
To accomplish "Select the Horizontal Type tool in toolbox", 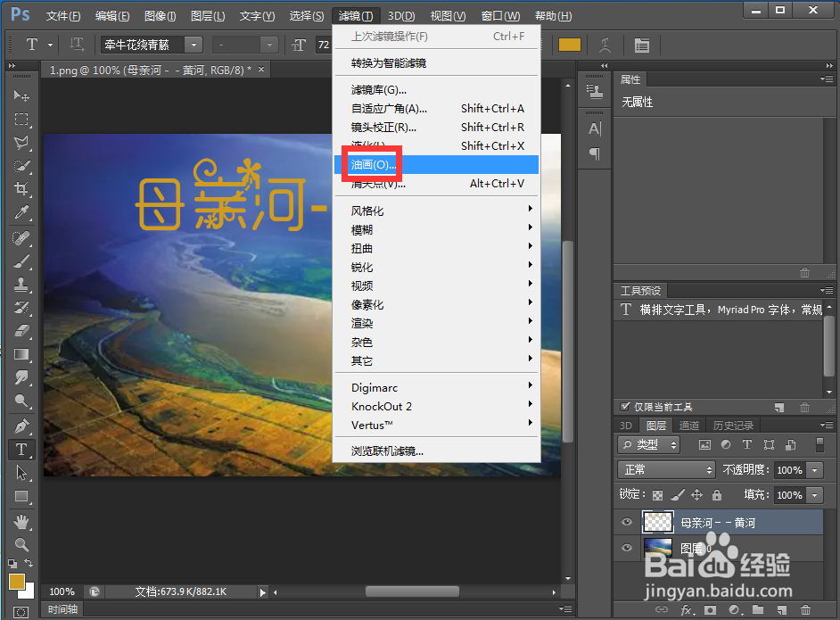I will click(x=21, y=450).
